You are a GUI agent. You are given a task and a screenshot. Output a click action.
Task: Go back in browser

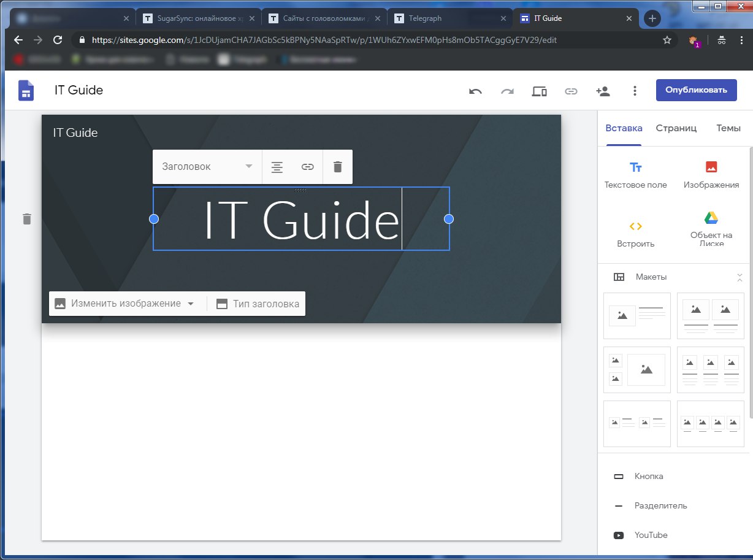(18, 40)
